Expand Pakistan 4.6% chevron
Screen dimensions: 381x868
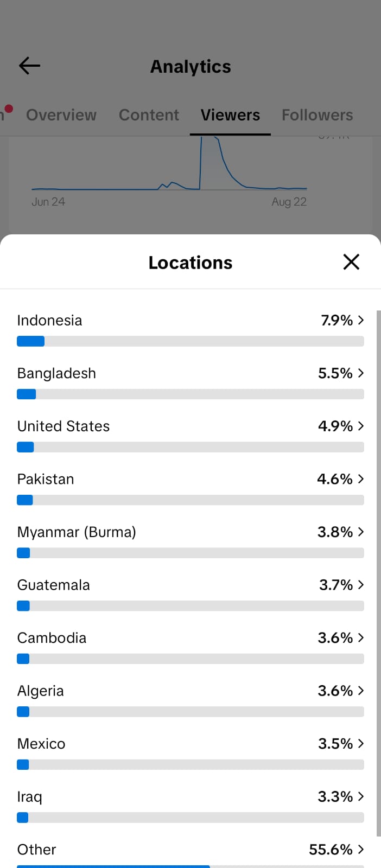tap(361, 479)
